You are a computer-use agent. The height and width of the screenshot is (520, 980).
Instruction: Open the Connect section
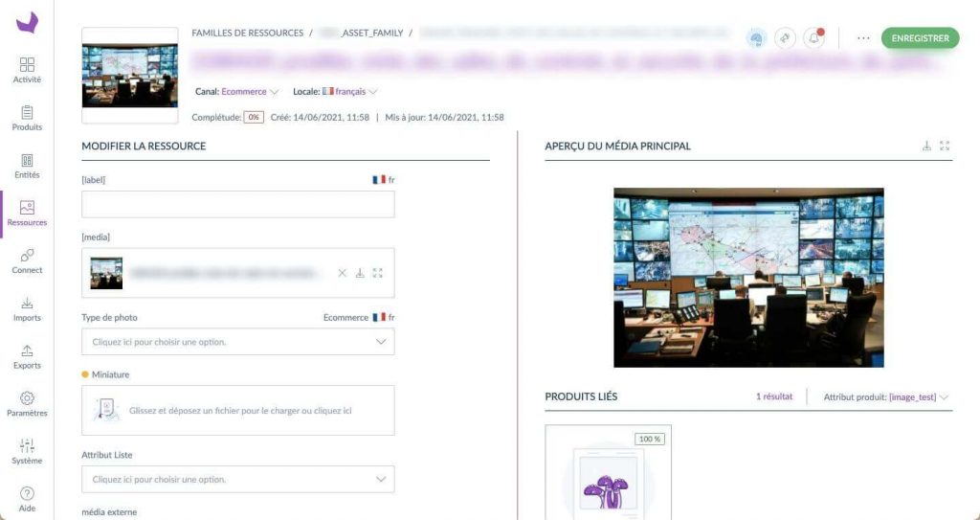(27, 260)
